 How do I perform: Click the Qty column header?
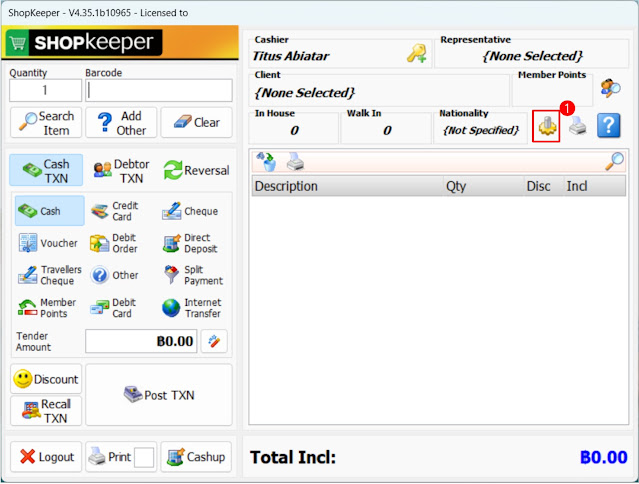pyautogui.click(x=483, y=186)
